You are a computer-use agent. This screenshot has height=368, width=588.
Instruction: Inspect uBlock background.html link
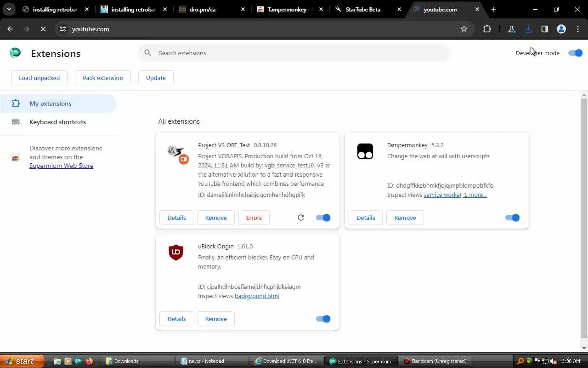click(x=257, y=296)
